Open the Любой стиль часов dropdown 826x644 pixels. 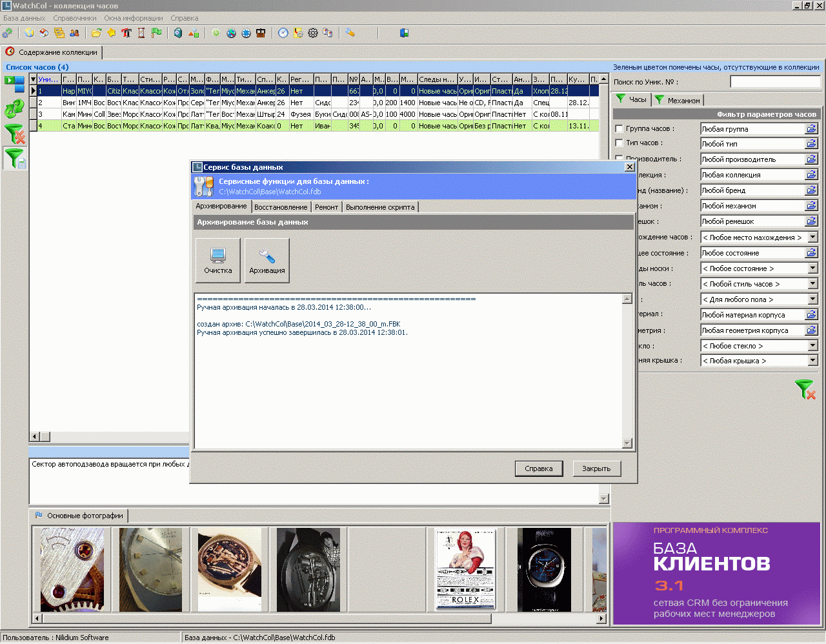point(812,284)
